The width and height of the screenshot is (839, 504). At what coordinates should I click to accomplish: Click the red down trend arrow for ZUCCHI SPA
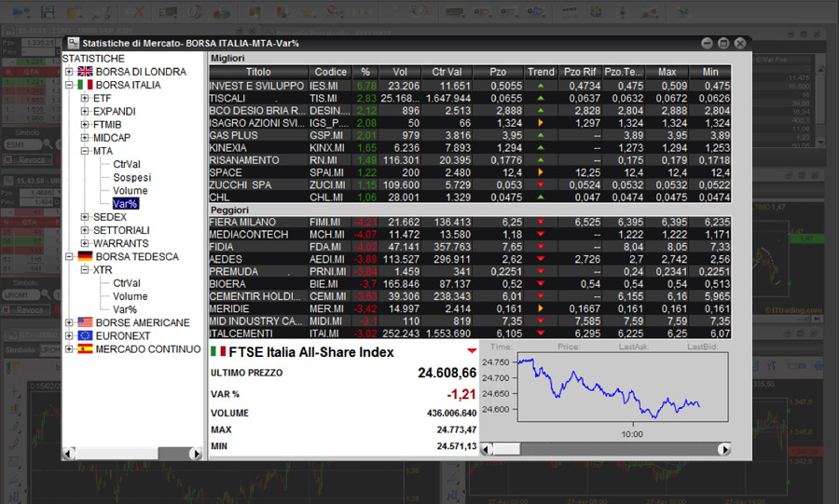(x=541, y=184)
